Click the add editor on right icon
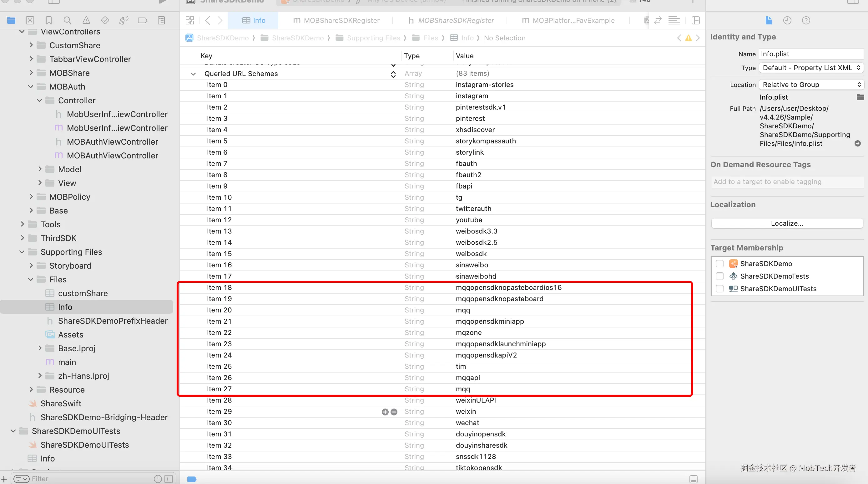Viewport: 868px width, 484px height. (x=695, y=21)
